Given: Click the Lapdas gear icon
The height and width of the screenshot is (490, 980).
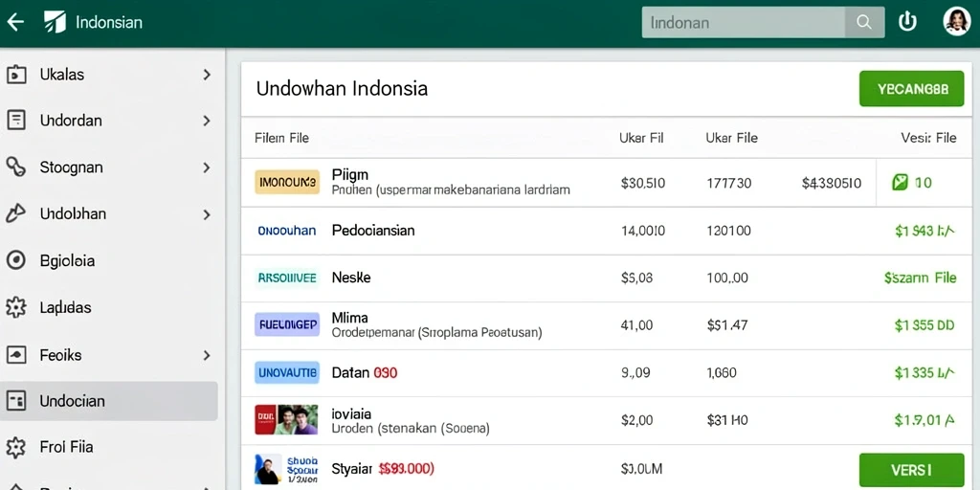Looking at the screenshot, I should click(15, 307).
